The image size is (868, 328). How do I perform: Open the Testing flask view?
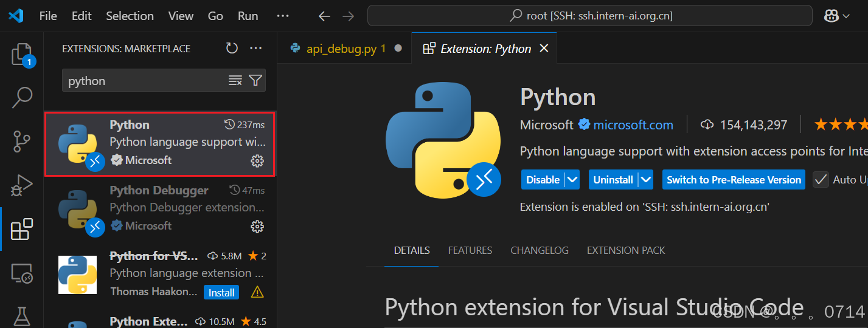pyautogui.click(x=22, y=316)
